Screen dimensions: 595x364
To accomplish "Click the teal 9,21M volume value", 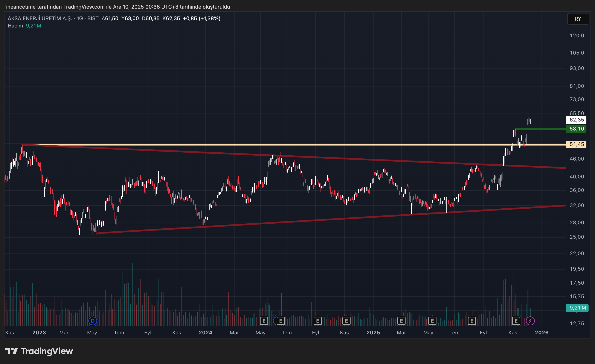I will click(34, 26).
